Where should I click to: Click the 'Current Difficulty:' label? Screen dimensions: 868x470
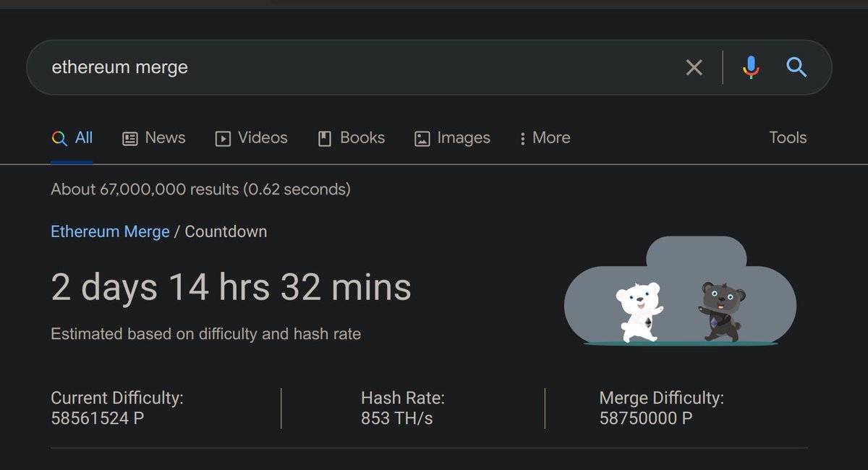pos(117,398)
